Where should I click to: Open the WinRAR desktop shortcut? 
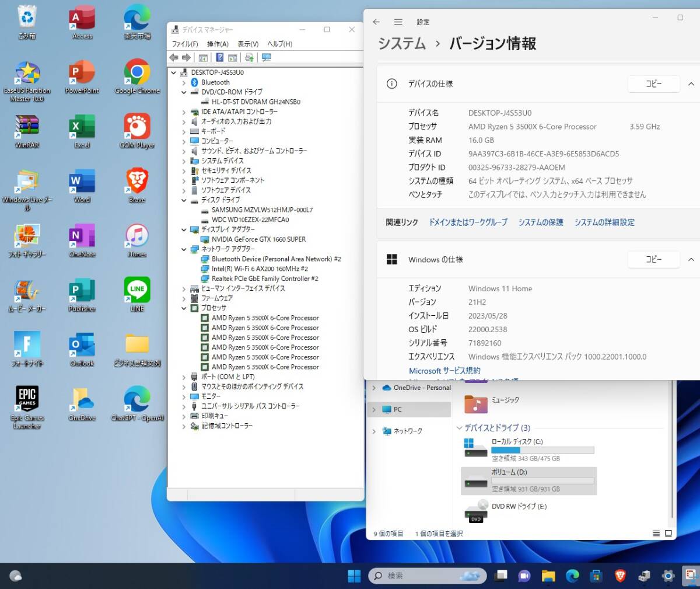coord(27,131)
